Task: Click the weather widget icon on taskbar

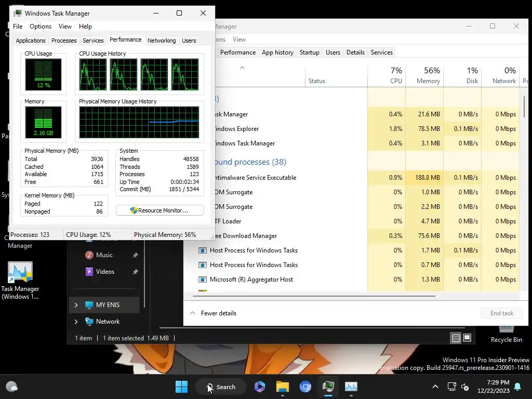Action: (12, 387)
